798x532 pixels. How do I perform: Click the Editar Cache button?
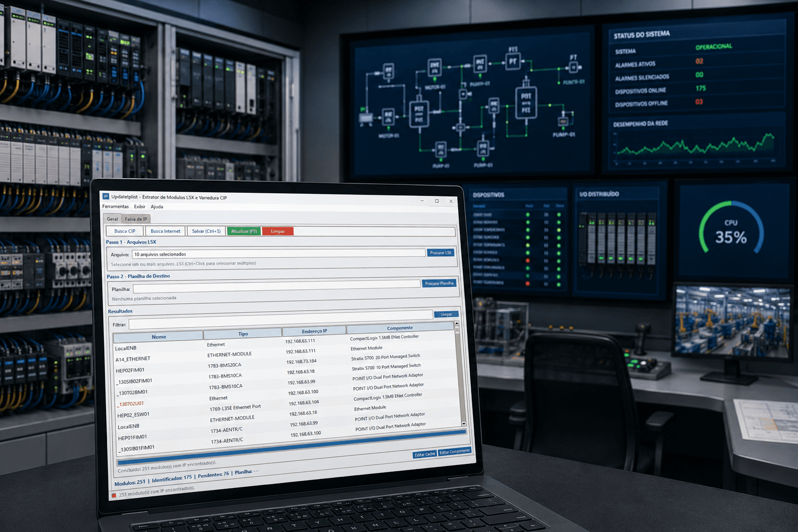(x=425, y=455)
